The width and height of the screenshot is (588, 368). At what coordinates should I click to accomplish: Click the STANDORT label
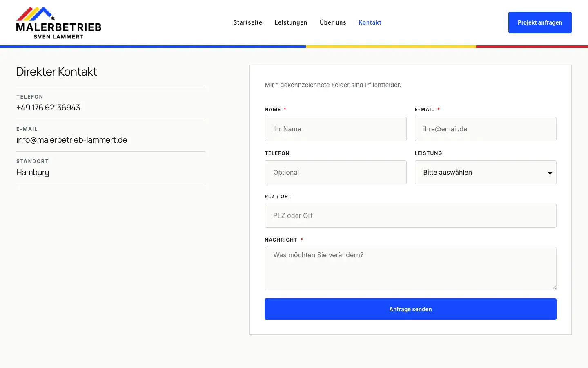click(x=32, y=162)
